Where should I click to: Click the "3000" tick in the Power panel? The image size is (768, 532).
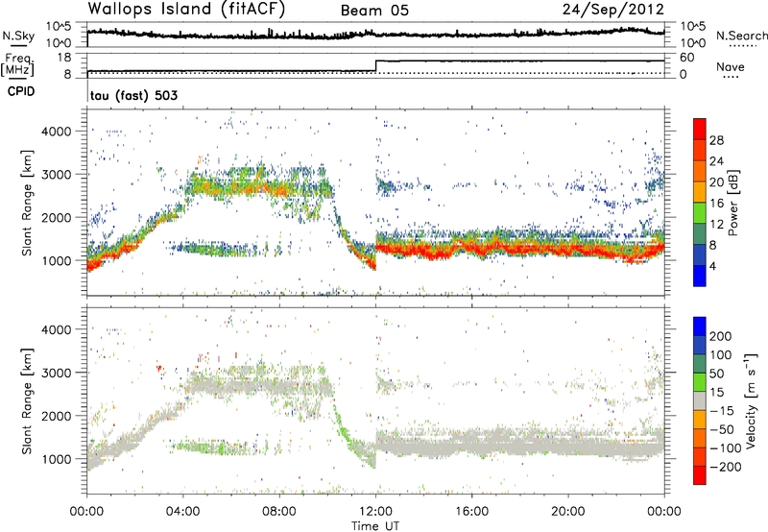57,175
